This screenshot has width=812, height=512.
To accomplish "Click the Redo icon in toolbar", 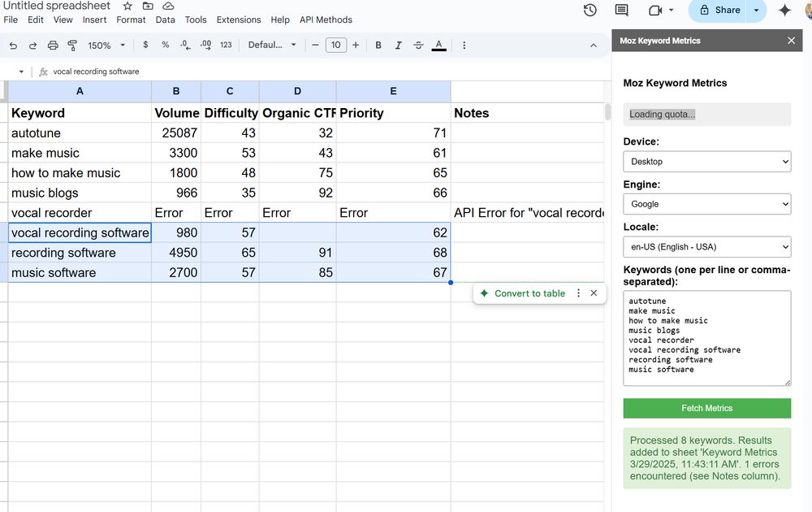I will coord(32,46).
